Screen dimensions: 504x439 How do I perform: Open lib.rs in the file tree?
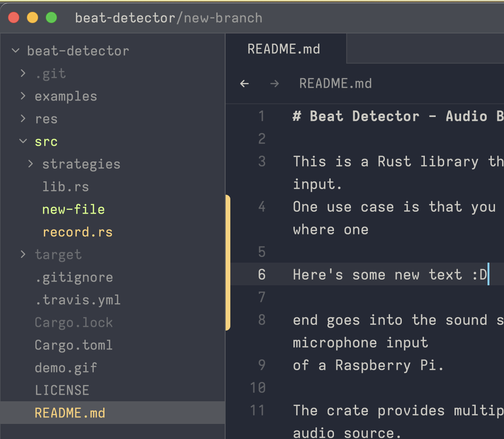(x=65, y=187)
